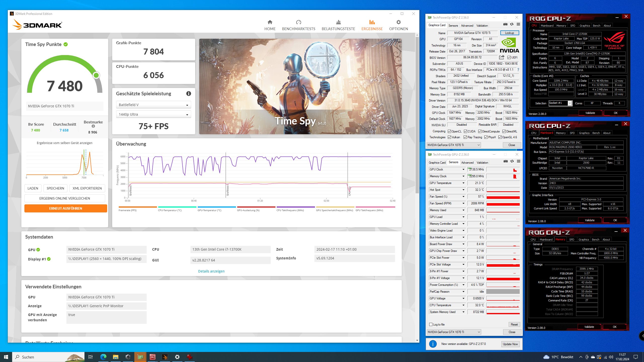This screenshot has width=644, height=362.
Task: Click info icon under Bestmarke
Action: coord(93,126)
